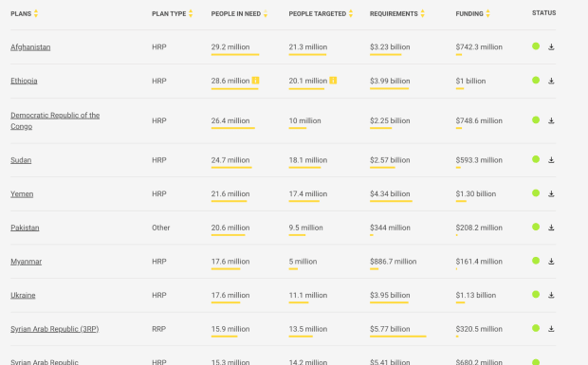Click Pakistan's $208.2 million funding
Viewport: 588px width, 365px height.
[479, 228]
